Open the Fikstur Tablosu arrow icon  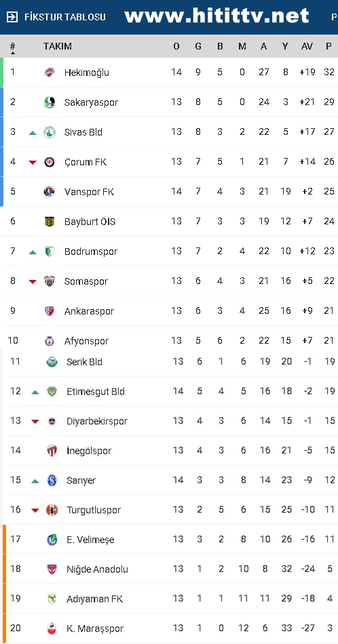click(13, 17)
